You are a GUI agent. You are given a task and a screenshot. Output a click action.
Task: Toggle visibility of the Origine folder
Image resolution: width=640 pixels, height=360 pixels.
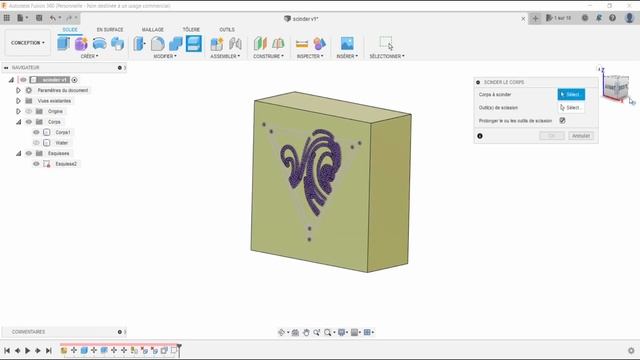[x=29, y=111]
